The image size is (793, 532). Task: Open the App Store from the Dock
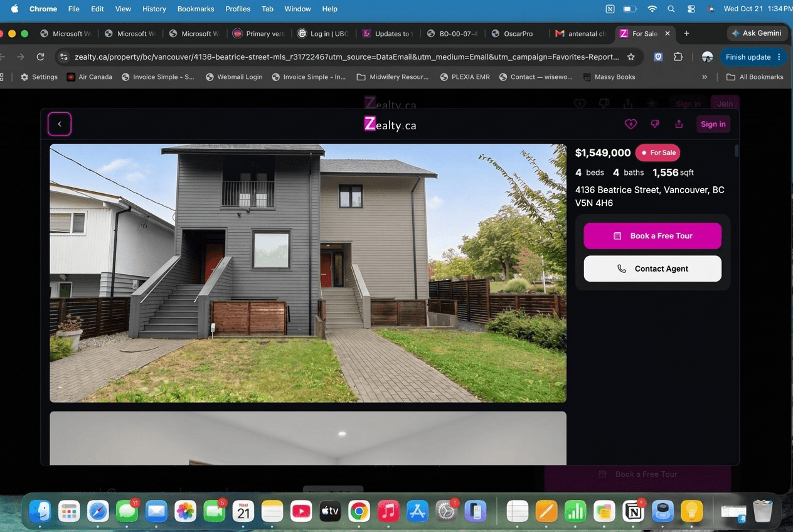pos(417,512)
